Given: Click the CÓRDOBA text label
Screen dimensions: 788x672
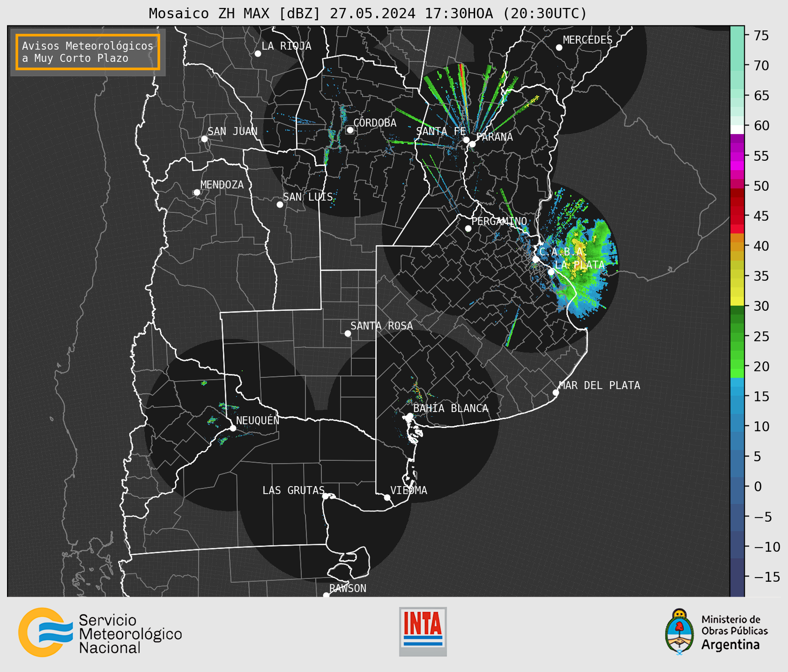Looking at the screenshot, I should click(x=375, y=123).
